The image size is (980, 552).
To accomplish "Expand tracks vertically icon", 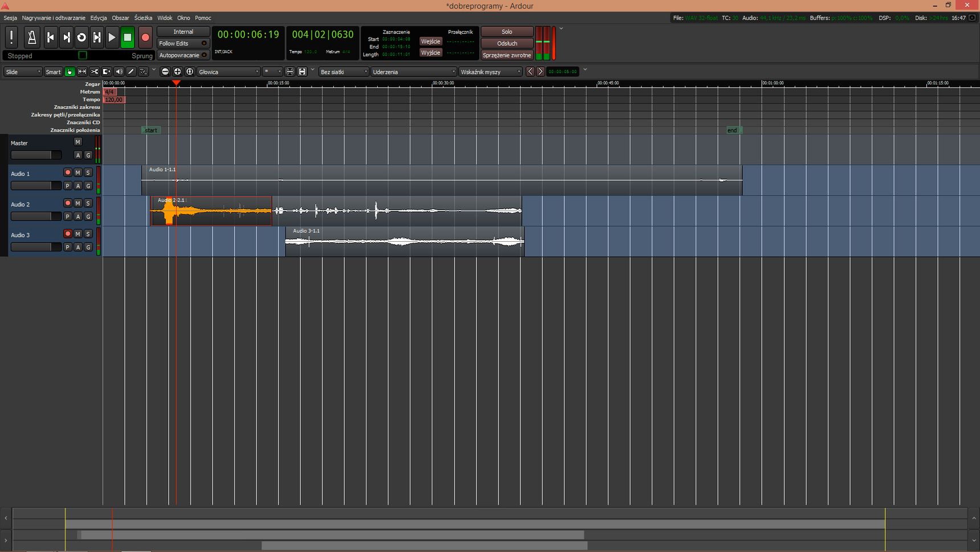I will (x=303, y=72).
